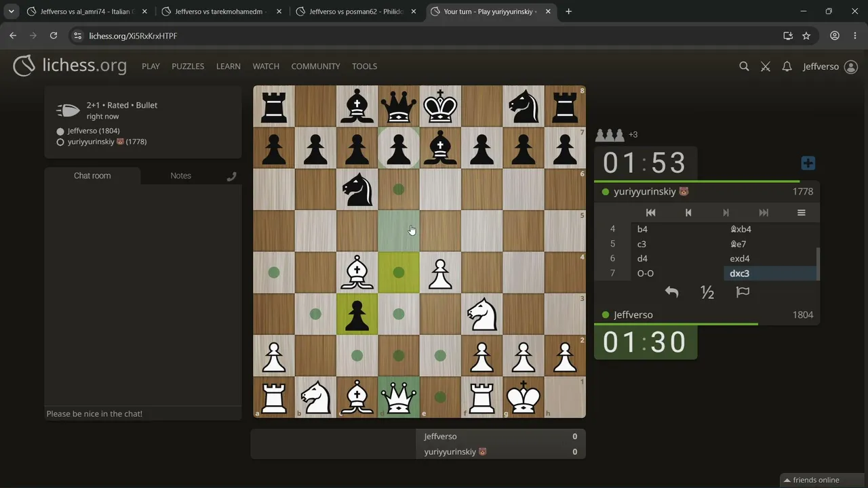This screenshot has width=868, height=488.
Task: Open the lichess search icon
Action: pos(744,66)
